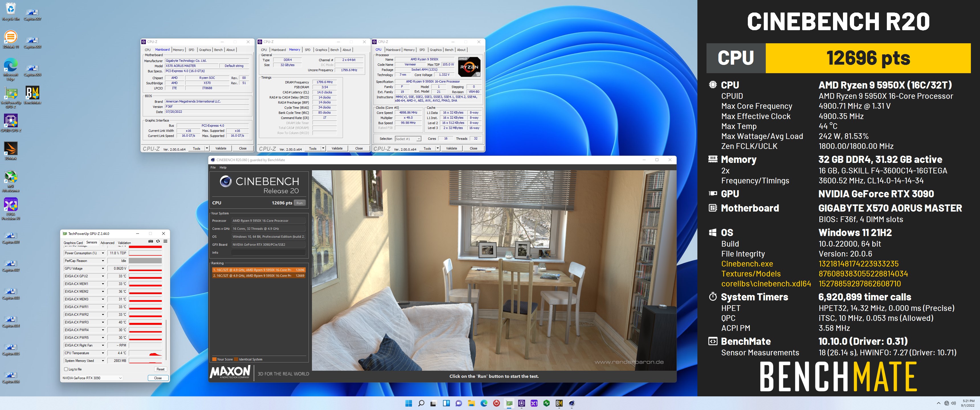The width and height of the screenshot is (980, 410).
Task: Click the rendered room image in Cinebench
Action: [494, 270]
